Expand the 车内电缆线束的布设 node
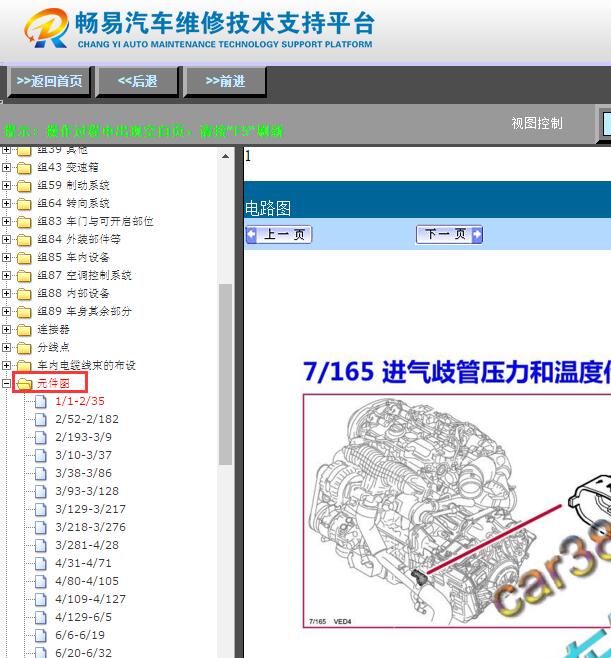This screenshot has height=658, width=611. [6, 366]
